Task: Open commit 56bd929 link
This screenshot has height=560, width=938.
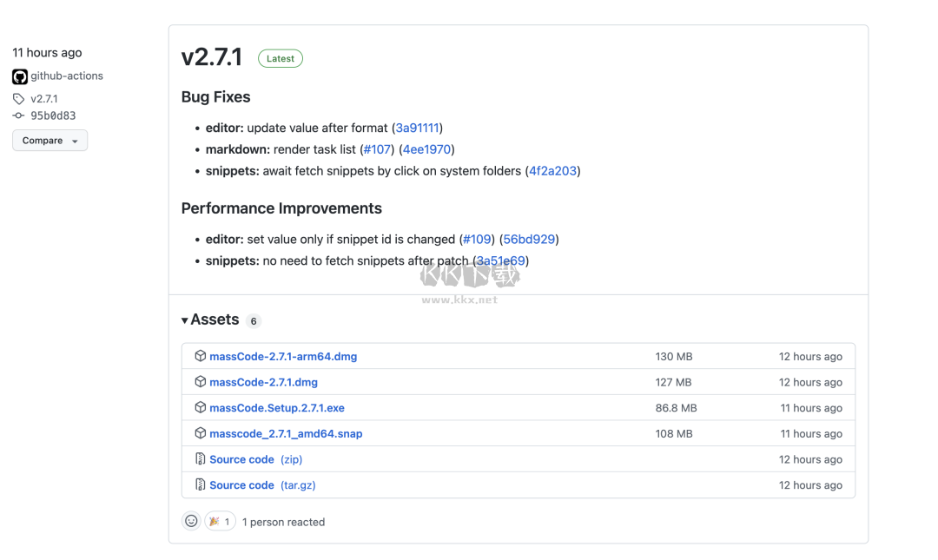Action: pos(529,239)
